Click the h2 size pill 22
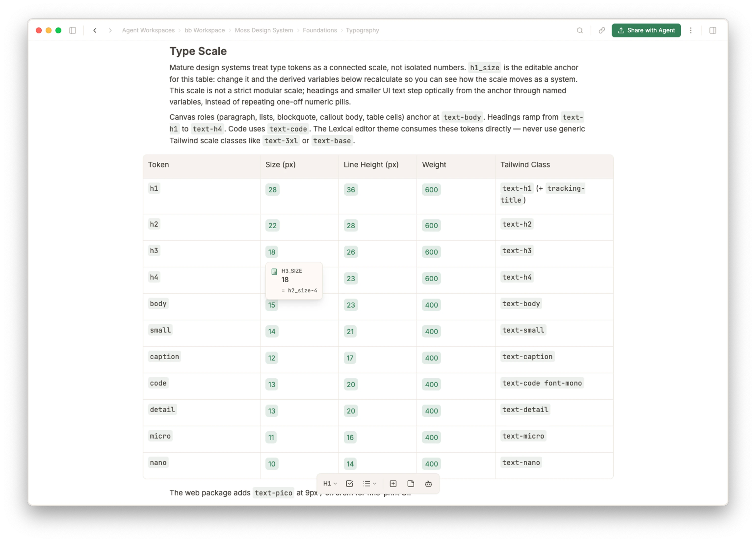This screenshot has width=756, height=542. [x=272, y=225]
